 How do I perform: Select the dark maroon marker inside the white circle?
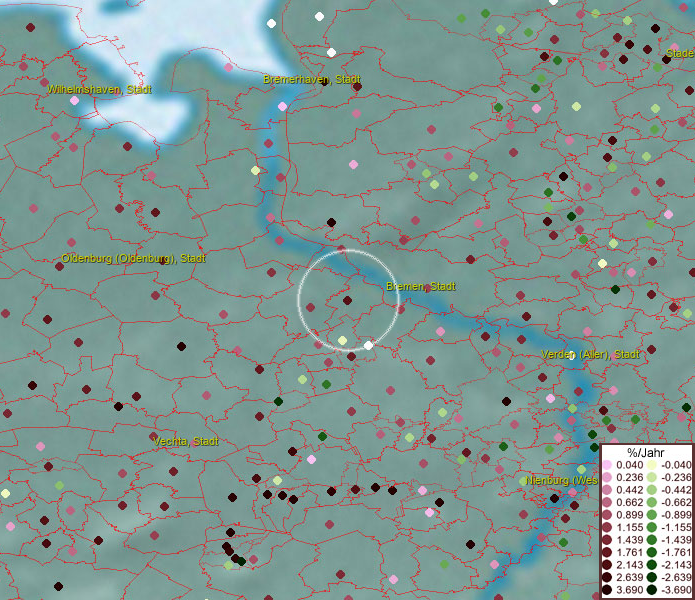click(x=348, y=299)
